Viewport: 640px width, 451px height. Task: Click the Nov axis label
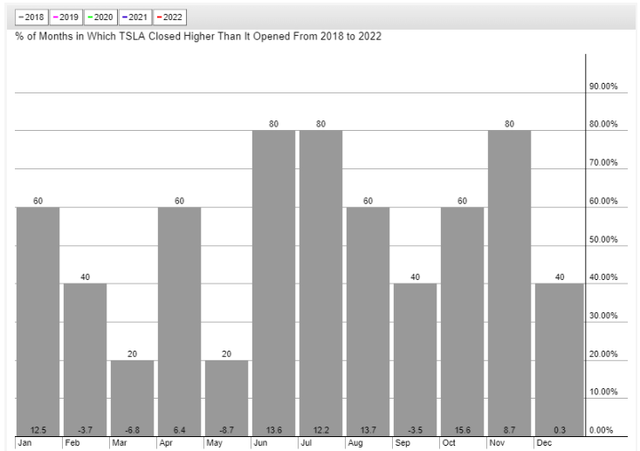click(497, 443)
